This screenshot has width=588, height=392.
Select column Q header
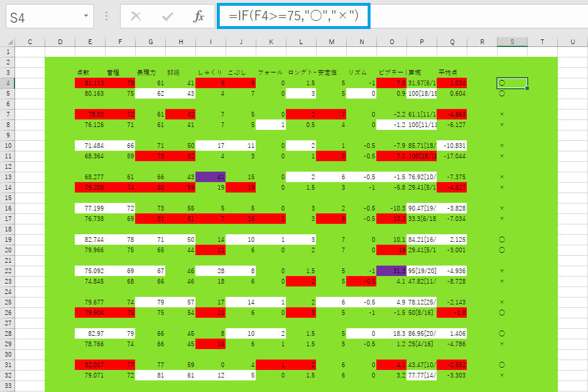tap(452, 42)
